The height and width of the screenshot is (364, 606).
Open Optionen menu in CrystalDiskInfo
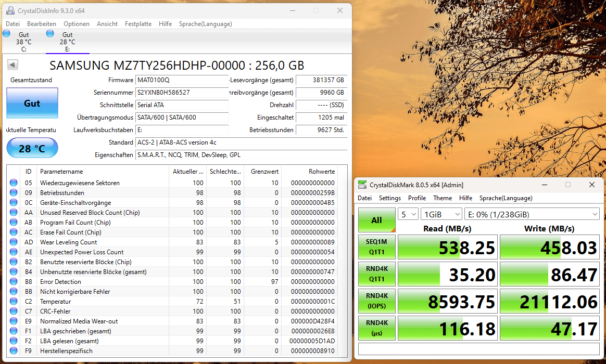(77, 23)
